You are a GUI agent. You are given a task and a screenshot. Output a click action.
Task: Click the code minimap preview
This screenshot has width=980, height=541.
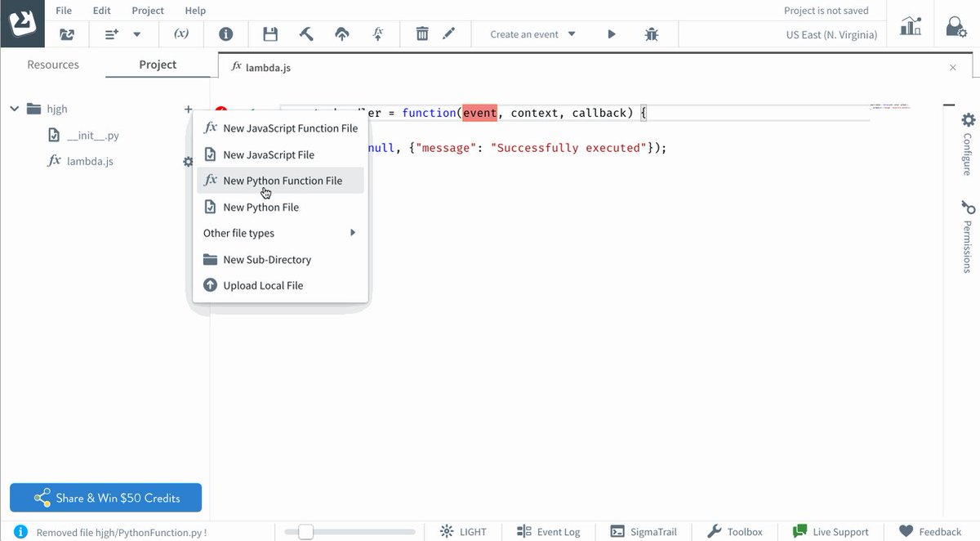889,107
